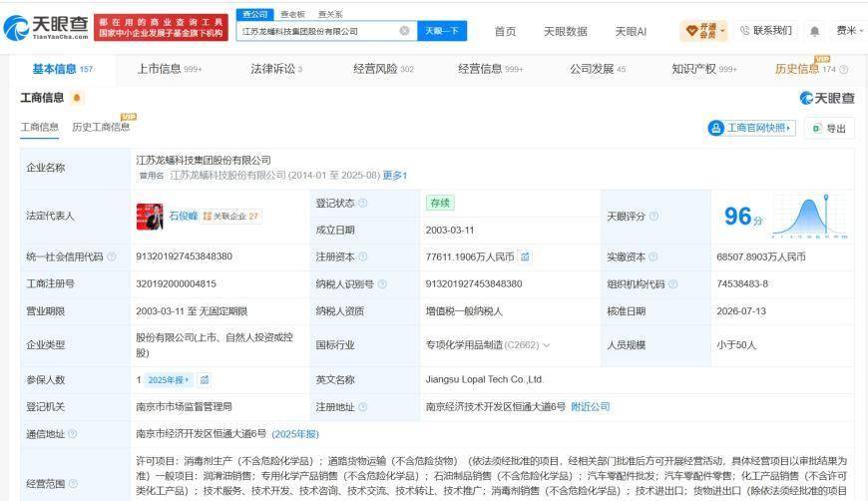The image size is (868, 501).
Task: Open the chart icon beside the 2025年报 tag
Action: [x=205, y=380]
